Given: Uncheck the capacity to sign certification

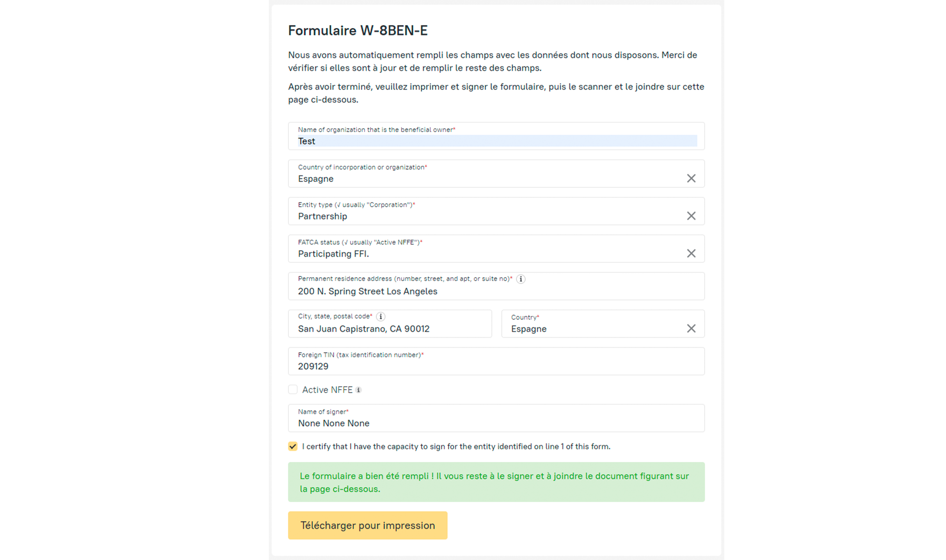Looking at the screenshot, I should (x=293, y=447).
